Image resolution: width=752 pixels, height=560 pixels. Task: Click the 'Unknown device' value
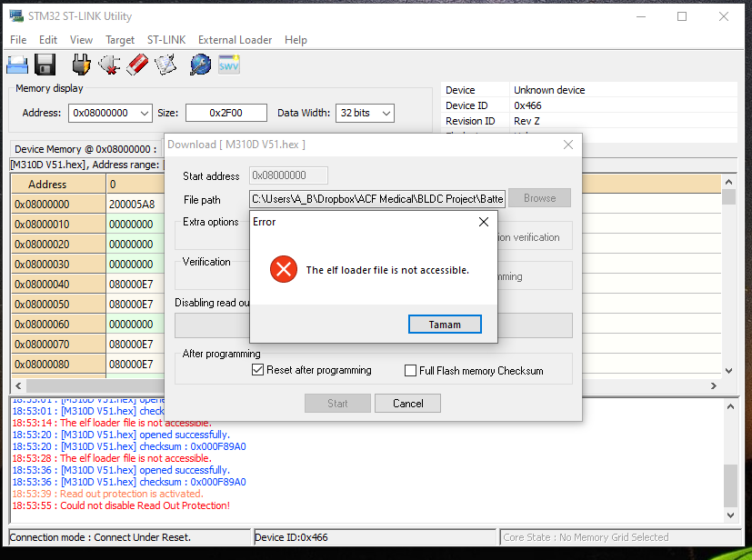[549, 90]
